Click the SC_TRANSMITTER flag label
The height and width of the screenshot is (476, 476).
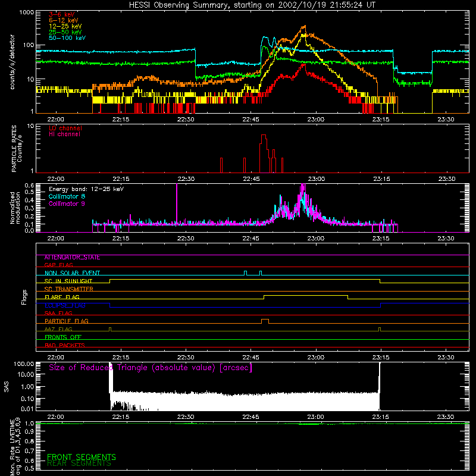coord(69,289)
